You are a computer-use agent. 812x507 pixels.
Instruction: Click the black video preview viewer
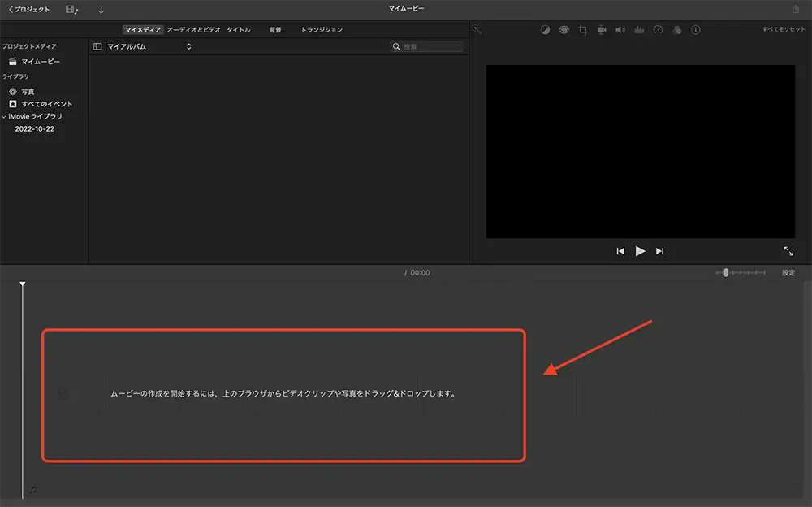click(640, 151)
